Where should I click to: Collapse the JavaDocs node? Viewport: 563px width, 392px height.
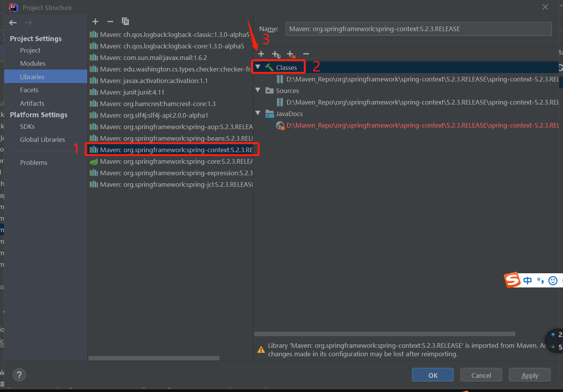258,113
